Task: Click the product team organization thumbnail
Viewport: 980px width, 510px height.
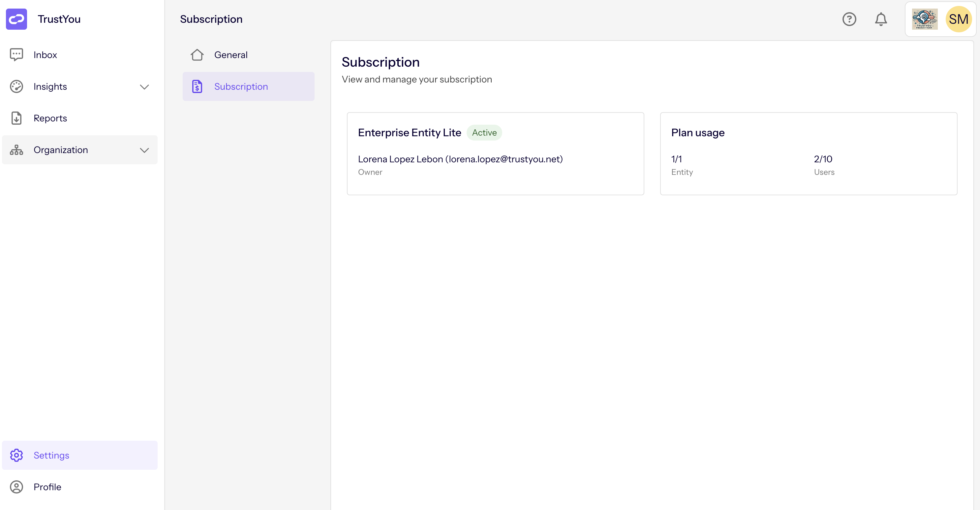Action: coord(925,19)
